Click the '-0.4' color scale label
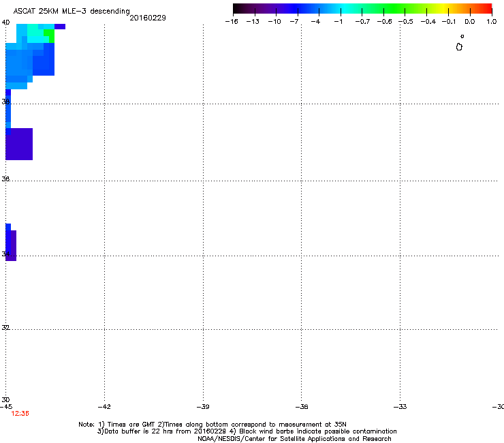The image size is (504, 443). point(428,22)
